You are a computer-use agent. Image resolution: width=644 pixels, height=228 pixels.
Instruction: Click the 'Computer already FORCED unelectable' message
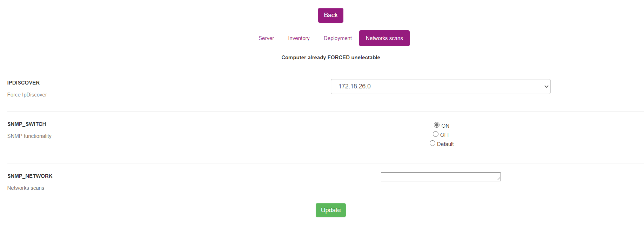click(330, 58)
